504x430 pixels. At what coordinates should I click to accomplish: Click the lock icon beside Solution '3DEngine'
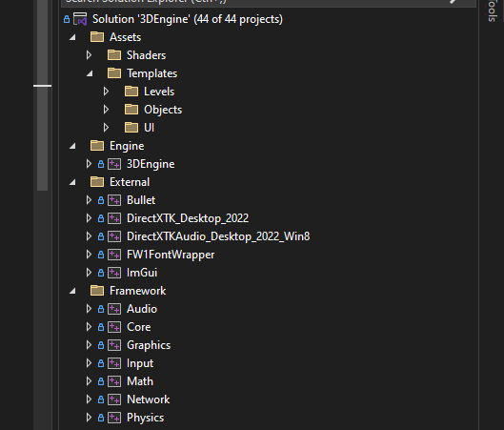point(67,19)
